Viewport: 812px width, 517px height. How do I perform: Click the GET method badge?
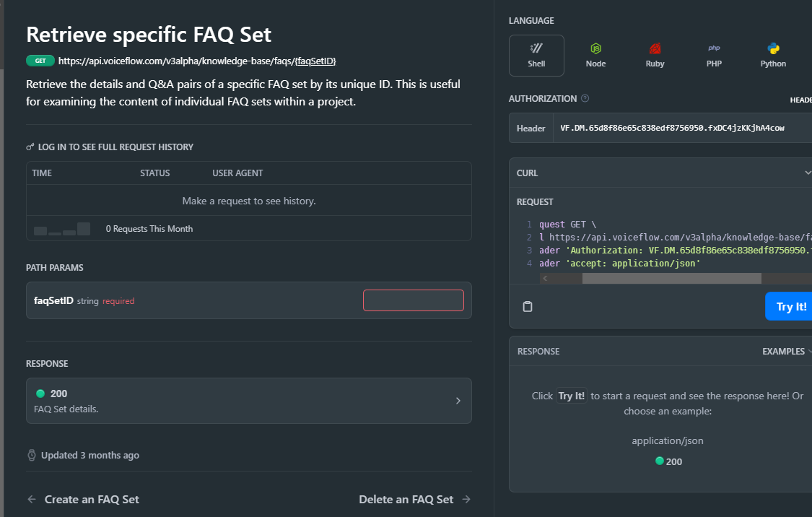(x=40, y=61)
